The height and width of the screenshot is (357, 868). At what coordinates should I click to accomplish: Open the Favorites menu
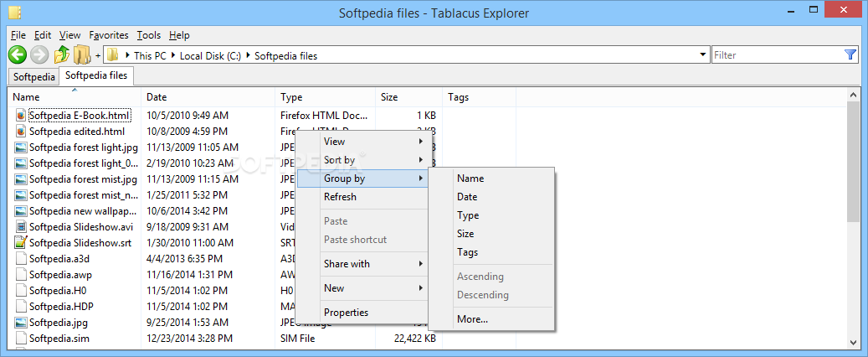coord(109,35)
